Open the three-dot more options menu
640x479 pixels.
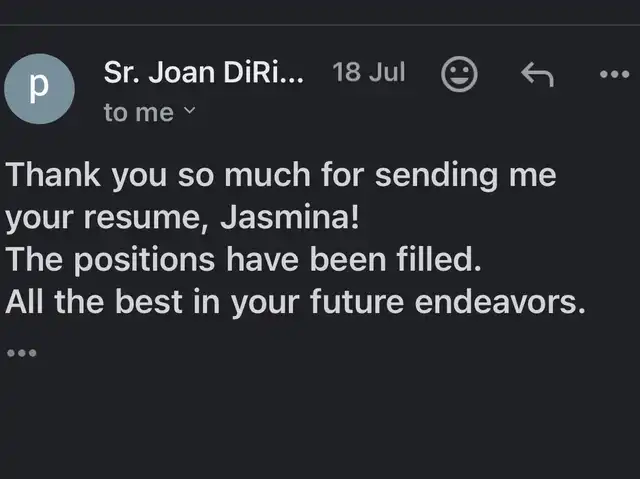click(614, 74)
